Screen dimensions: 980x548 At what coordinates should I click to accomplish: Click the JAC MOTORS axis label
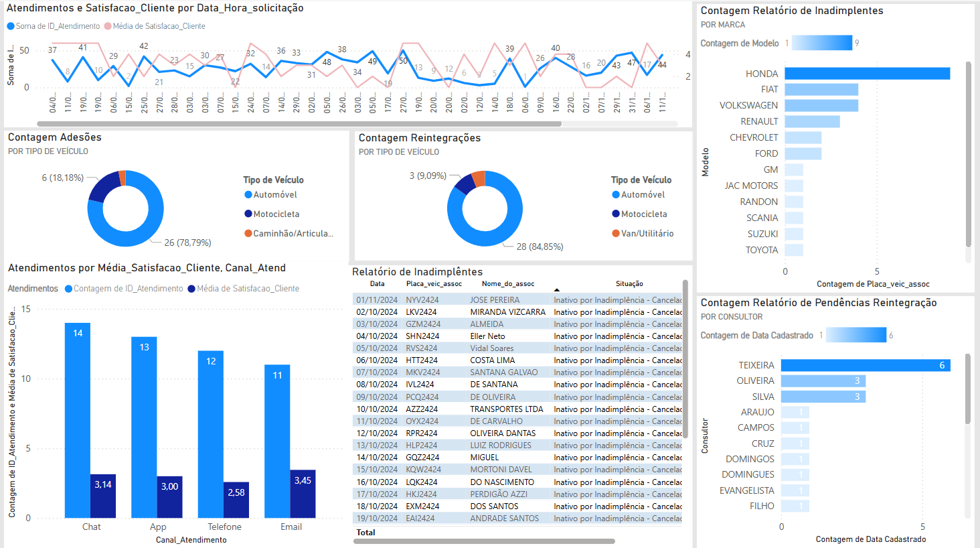coord(751,186)
